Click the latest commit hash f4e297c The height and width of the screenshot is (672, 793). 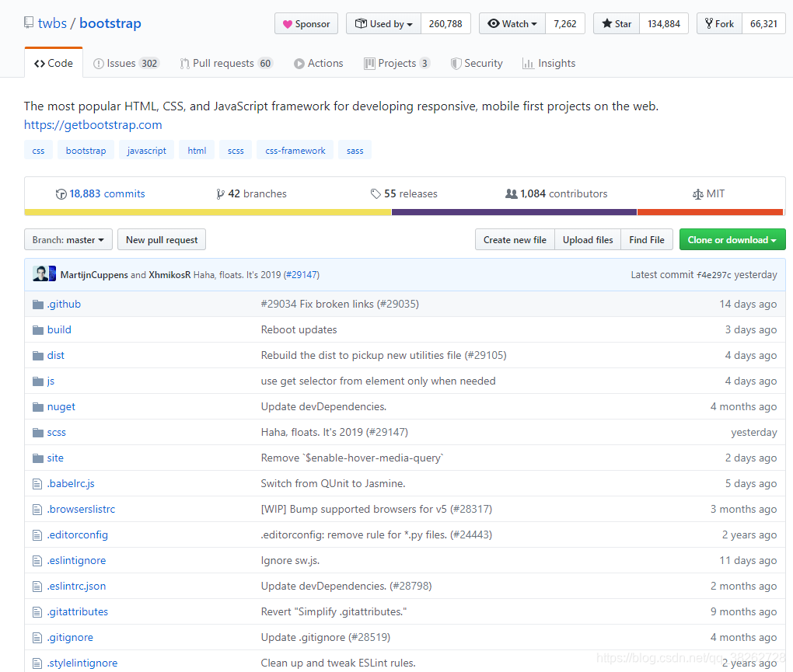pyautogui.click(x=714, y=275)
